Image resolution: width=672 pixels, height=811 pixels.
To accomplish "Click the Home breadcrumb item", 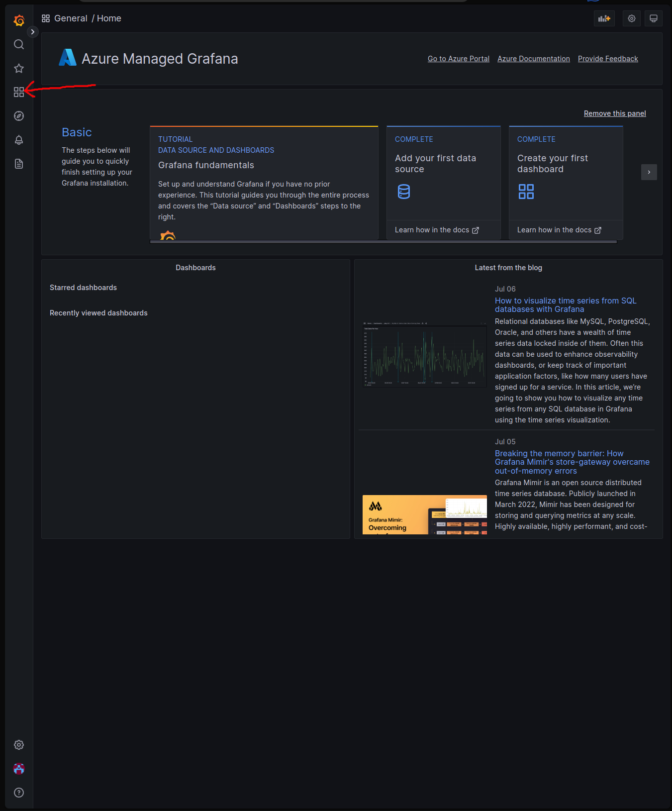I will coord(109,18).
